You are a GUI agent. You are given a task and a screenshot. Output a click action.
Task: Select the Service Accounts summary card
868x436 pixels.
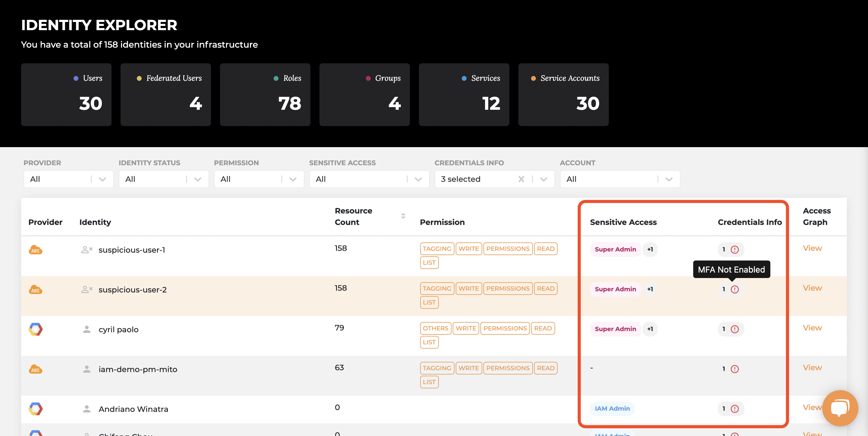tap(563, 95)
